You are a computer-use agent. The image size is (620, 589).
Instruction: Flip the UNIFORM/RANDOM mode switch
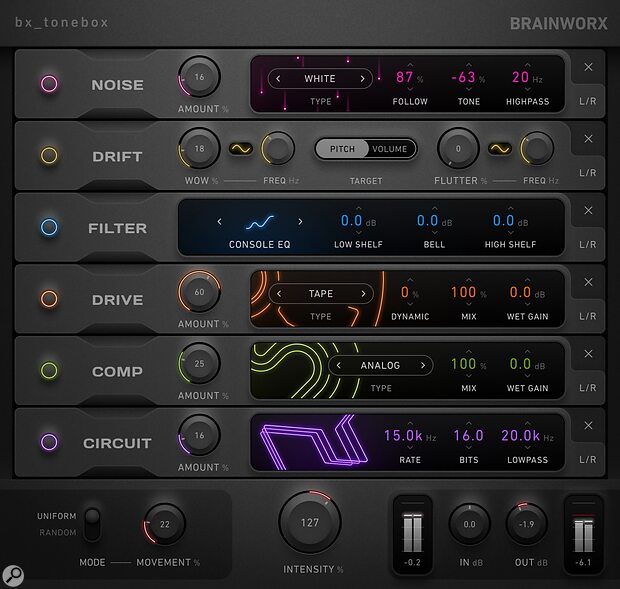click(x=93, y=524)
